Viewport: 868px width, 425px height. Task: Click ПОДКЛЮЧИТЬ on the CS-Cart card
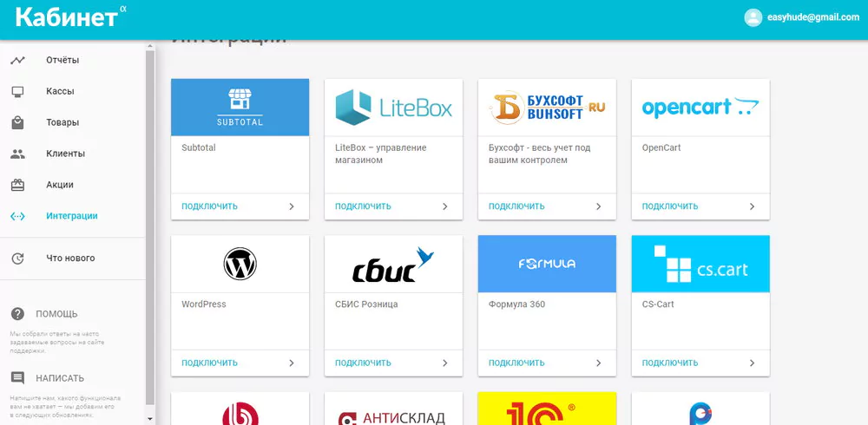670,363
